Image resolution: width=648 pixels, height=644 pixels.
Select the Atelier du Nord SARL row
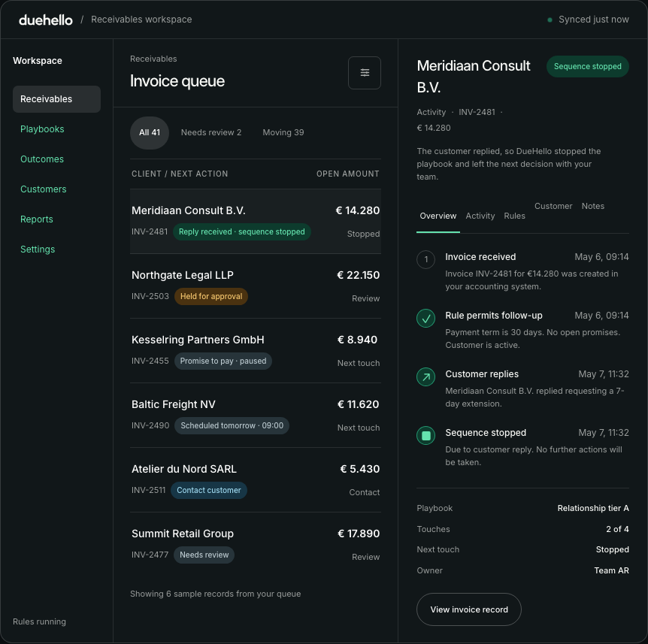point(256,480)
